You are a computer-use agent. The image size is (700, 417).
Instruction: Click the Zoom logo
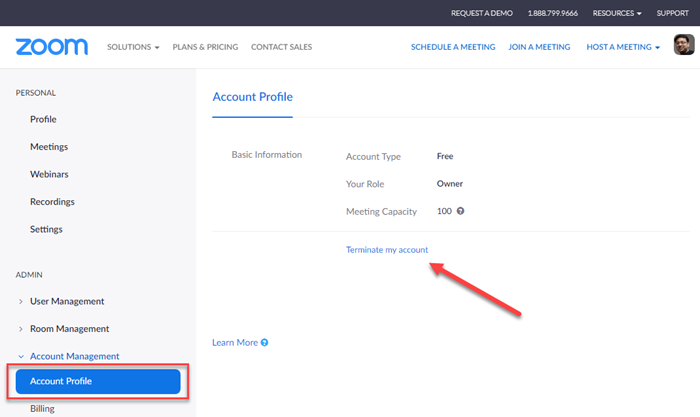pos(52,47)
